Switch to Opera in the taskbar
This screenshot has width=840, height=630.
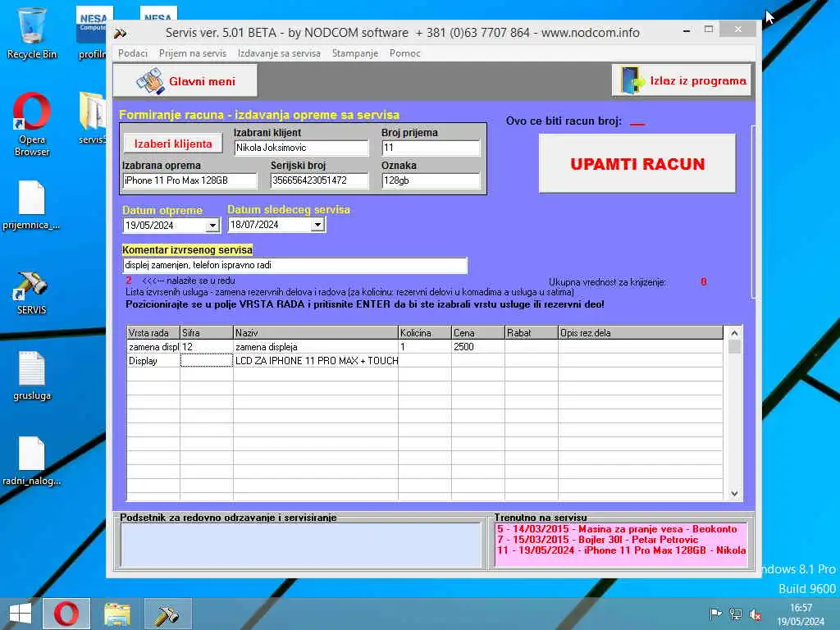point(66,614)
